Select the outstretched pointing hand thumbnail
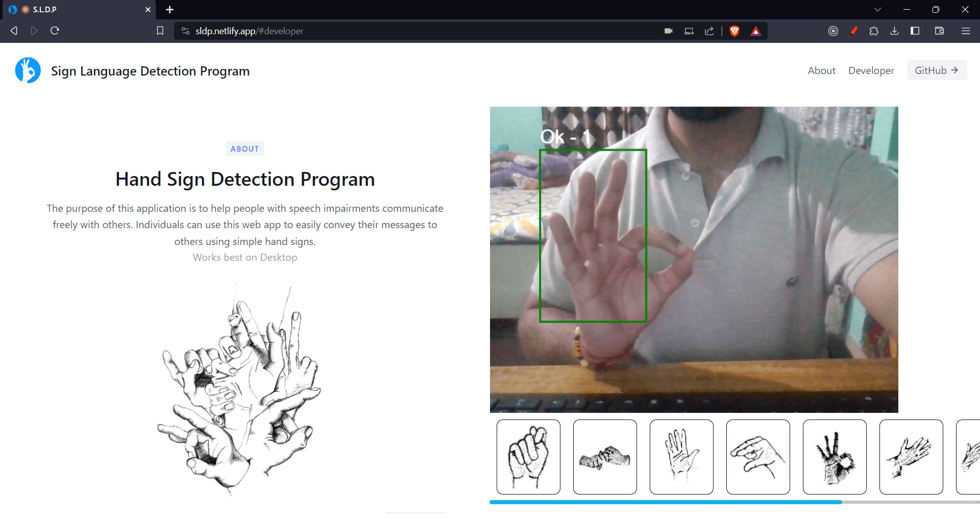Viewport: 980px width, 518px height. (x=911, y=457)
